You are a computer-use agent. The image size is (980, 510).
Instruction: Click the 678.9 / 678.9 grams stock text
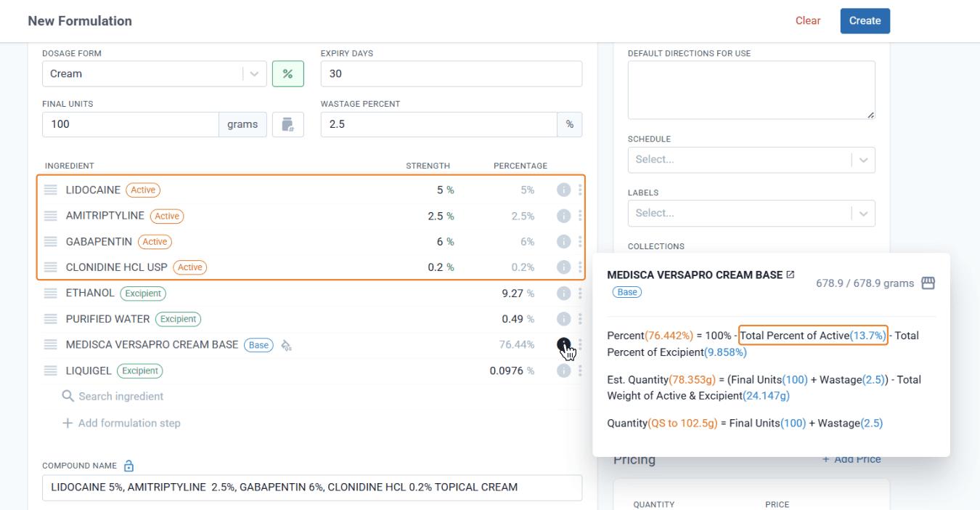click(865, 283)
